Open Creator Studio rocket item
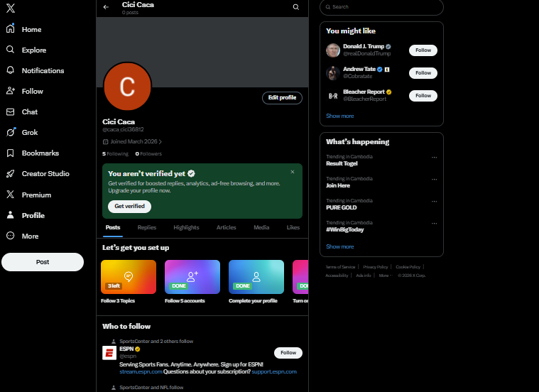Viewport: 539px width, 392px height. click(38, 174)
